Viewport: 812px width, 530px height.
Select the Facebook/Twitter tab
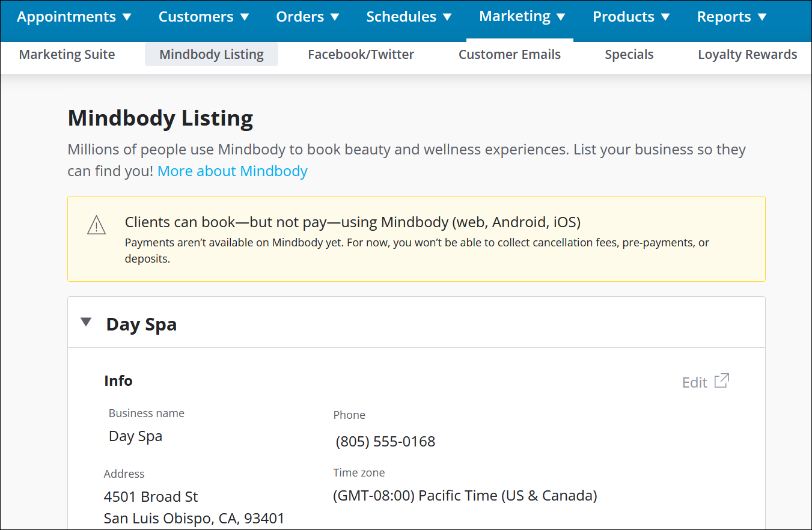361,54
